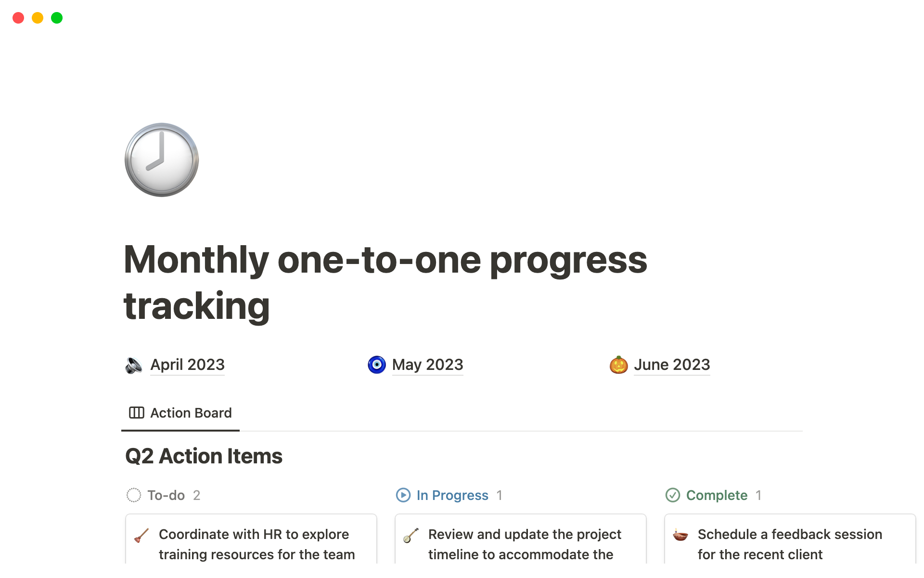Open the Review and update project timeline card
This screenshot has height=578, width=924.
525,544
